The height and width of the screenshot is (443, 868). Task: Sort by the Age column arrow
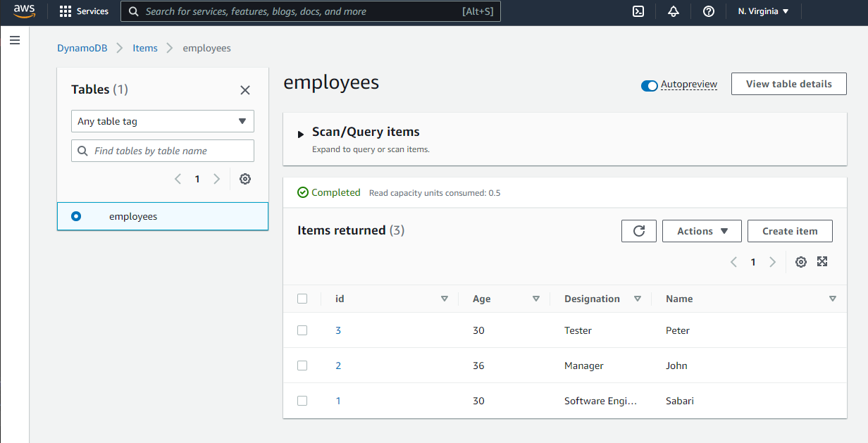pos(536,299)
